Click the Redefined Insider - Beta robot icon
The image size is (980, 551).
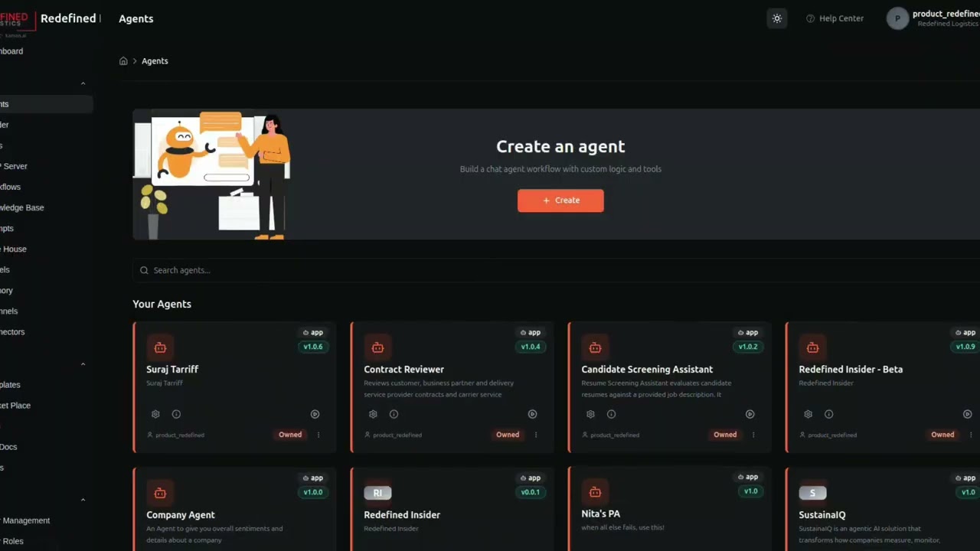(812, 347)
